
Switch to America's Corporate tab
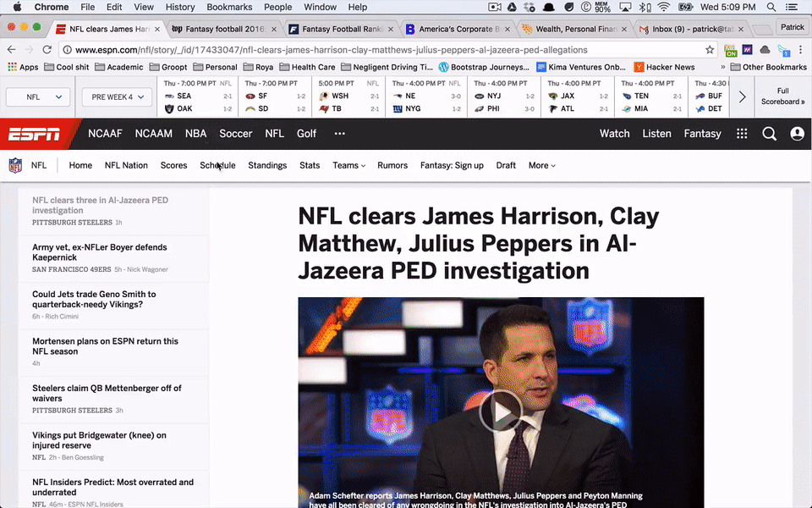[458, 29]
